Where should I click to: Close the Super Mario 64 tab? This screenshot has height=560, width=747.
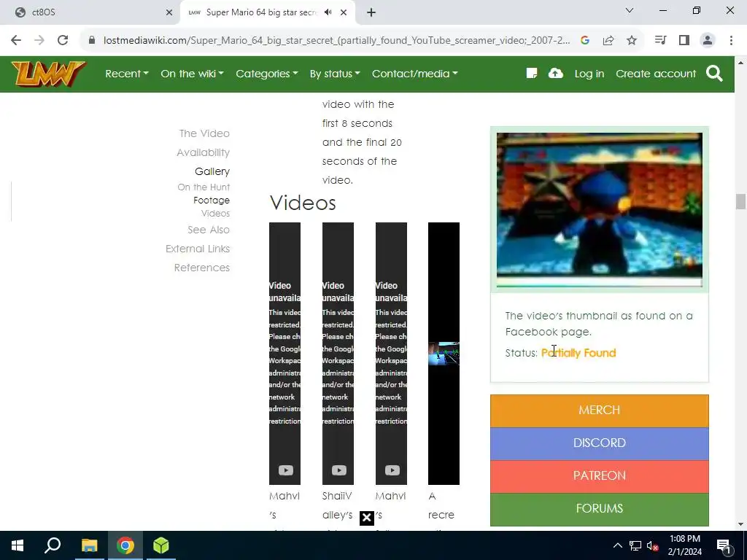click(x=344, y=12)
